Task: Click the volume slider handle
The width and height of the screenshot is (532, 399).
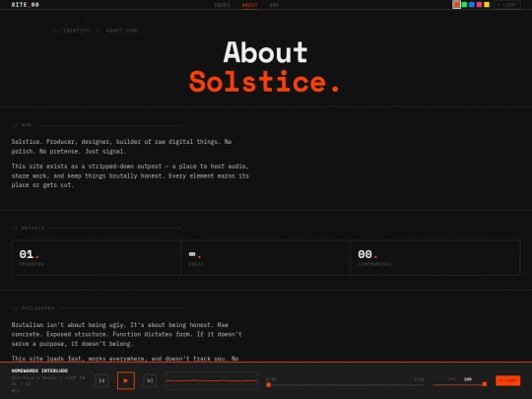Action: pos(485,384)
